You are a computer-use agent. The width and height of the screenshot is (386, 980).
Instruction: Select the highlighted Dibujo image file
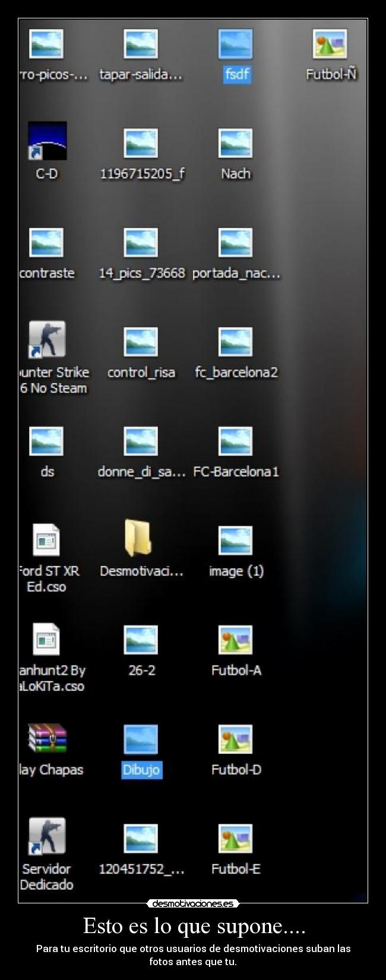tap(141, 739)
